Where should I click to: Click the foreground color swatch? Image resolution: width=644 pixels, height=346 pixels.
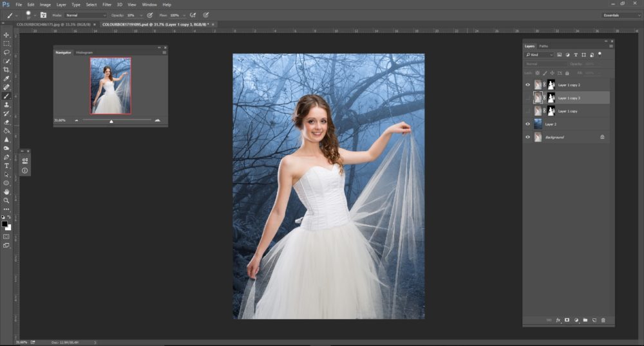point(5,224)
